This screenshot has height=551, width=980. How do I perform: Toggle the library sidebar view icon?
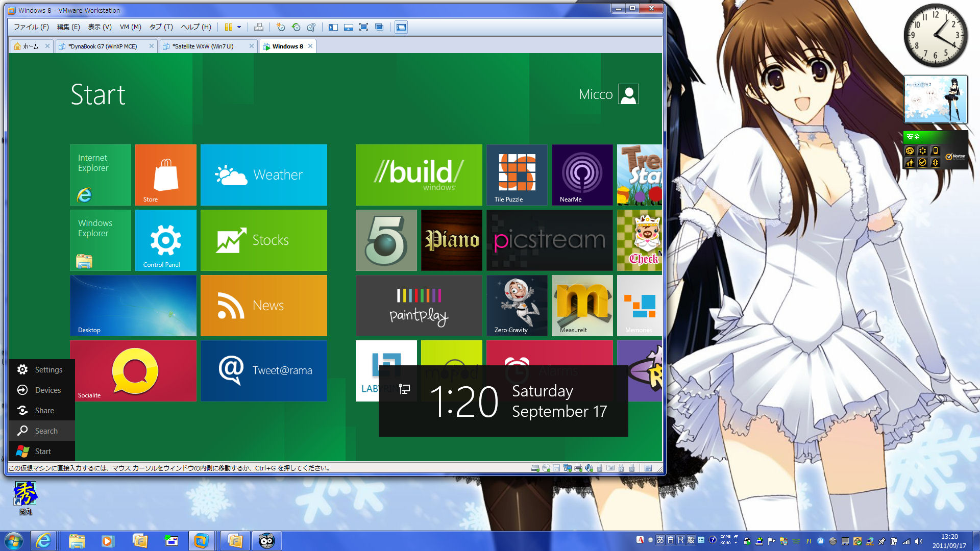[x=333, y=27]
